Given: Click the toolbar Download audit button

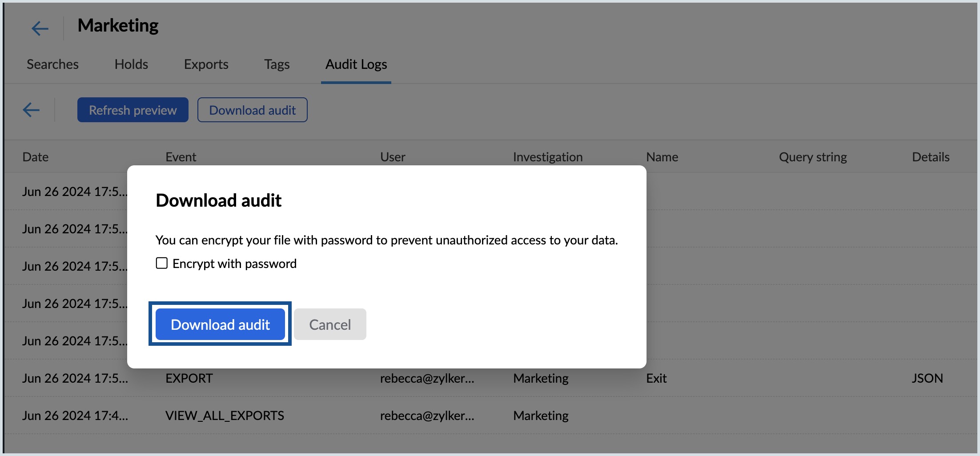Looking at the screenshot, I should [x=253, y=110].
